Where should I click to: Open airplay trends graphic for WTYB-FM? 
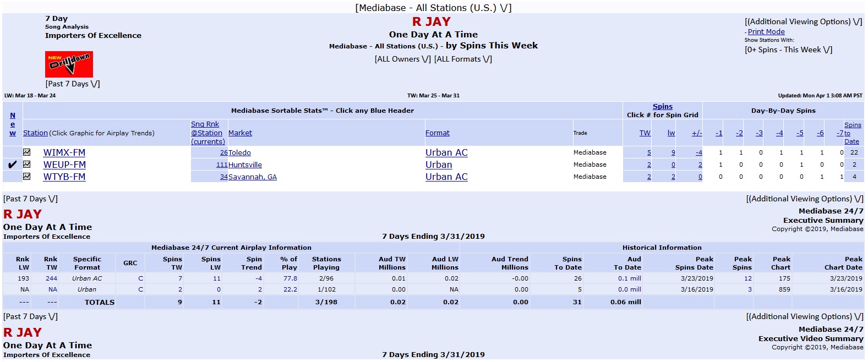(x=26, y=176)
